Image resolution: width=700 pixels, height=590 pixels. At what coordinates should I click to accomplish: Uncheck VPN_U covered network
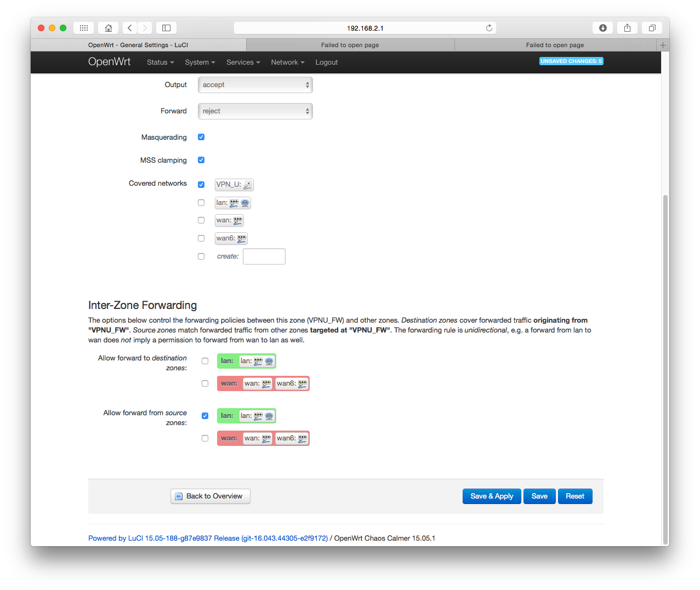point(201,185)
